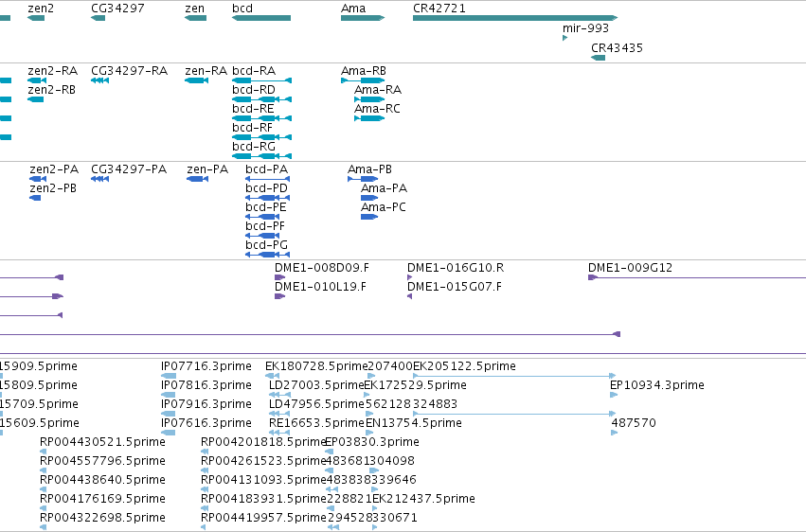Select protein zen2-PB

tap(35, 198)
